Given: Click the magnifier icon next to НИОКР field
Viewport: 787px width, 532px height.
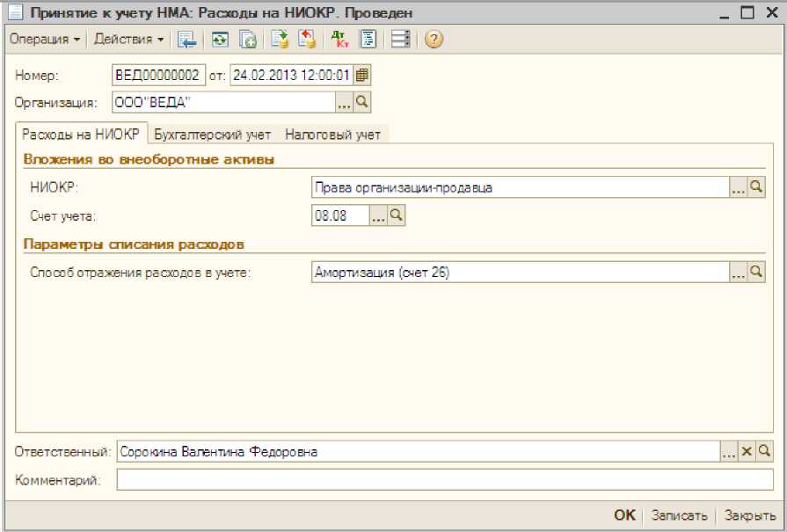Looking at the screenshot, I should point(756,187).
